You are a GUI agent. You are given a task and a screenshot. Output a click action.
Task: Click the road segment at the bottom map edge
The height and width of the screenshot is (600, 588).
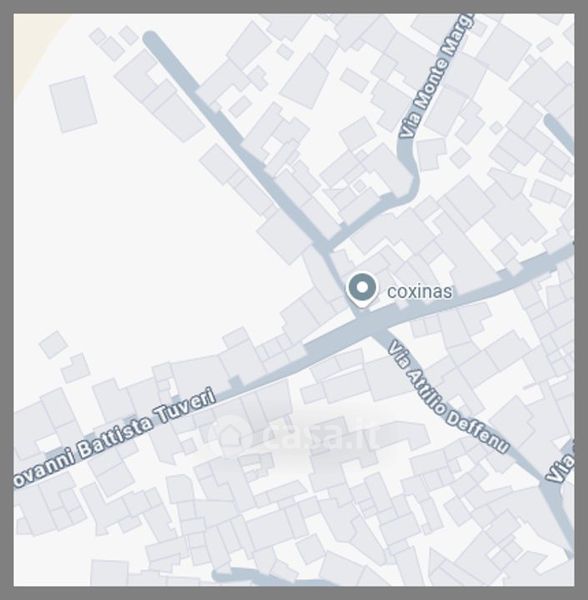pyautogui.click(x=268, y=579)
